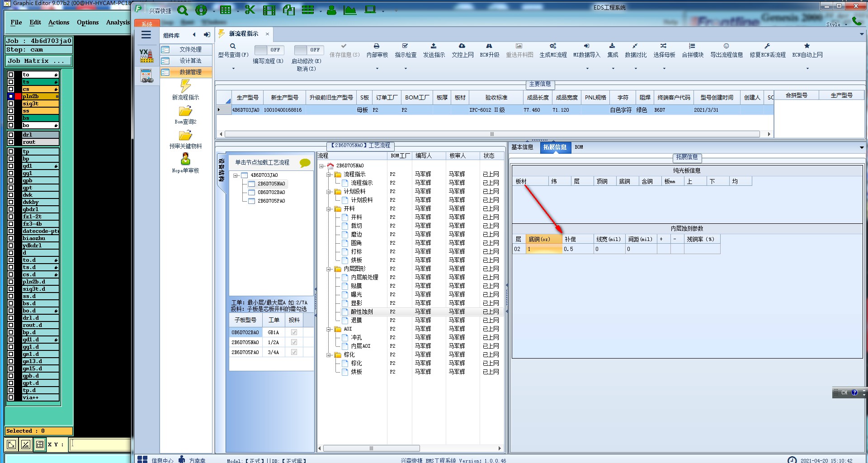Toggle 投料 checkbox for 0B6D702BA0 row
The height and width of the screenshot is (463, 868).
point(294,332)
